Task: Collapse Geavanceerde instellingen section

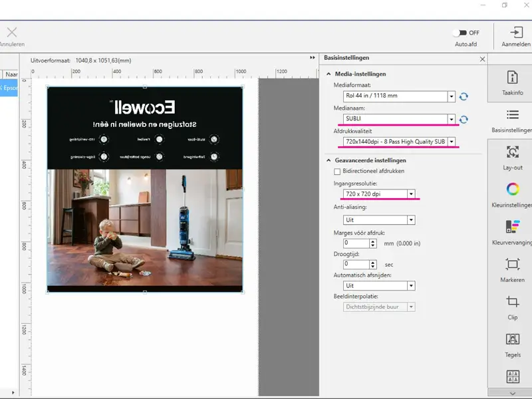Action: tap(329, 160)
